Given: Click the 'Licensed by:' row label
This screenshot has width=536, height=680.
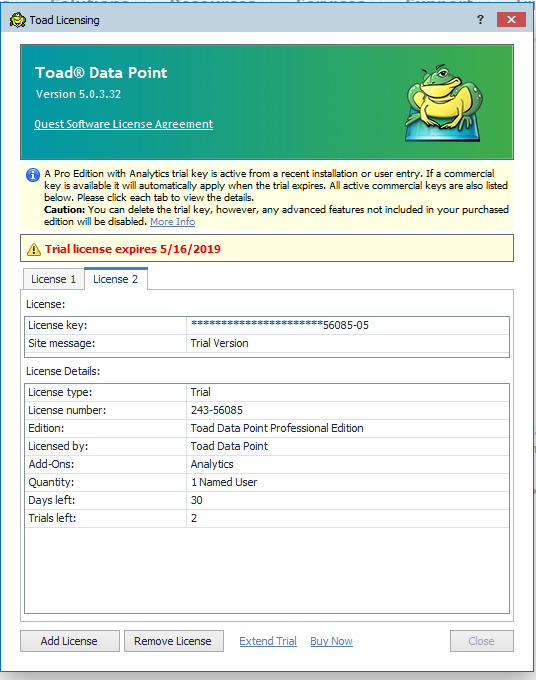Looking at the screenshot, I should (58, 446).
